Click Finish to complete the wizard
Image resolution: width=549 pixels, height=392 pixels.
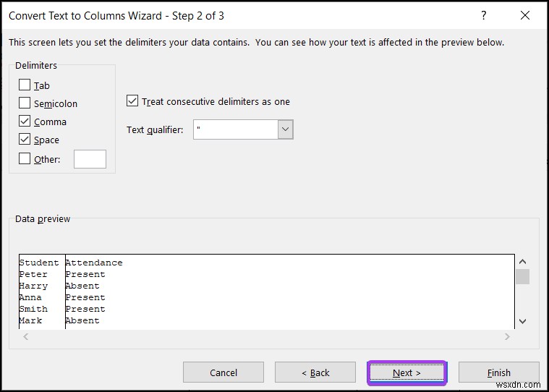pyautogui.click(x=498, y=372)
